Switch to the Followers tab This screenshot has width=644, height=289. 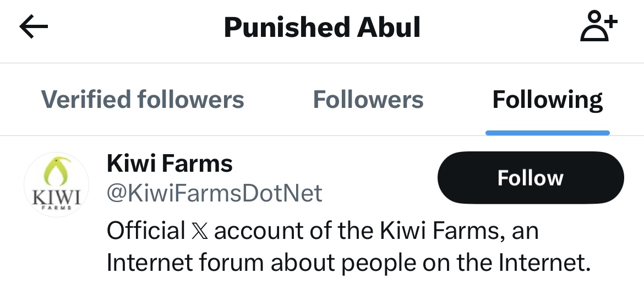(368, 100)
